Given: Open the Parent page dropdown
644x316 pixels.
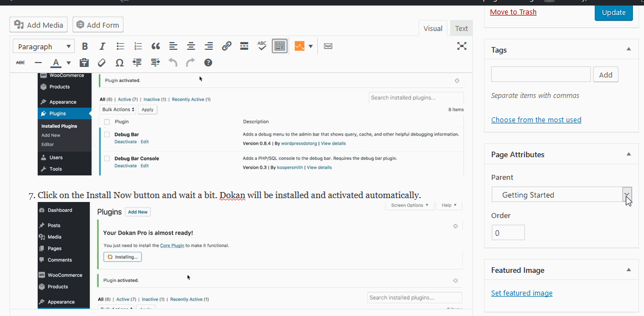Looking at the screenshot, I should (x=561, y=194).
